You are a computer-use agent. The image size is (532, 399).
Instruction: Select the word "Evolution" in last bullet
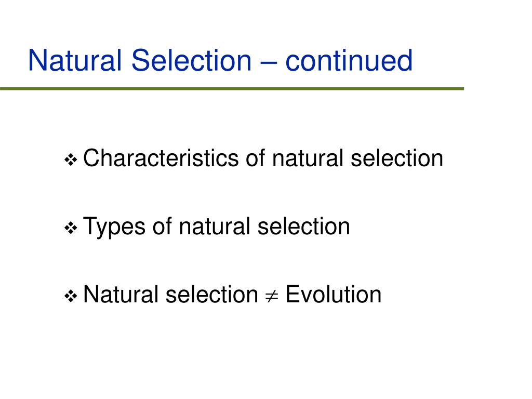[334, 294]
